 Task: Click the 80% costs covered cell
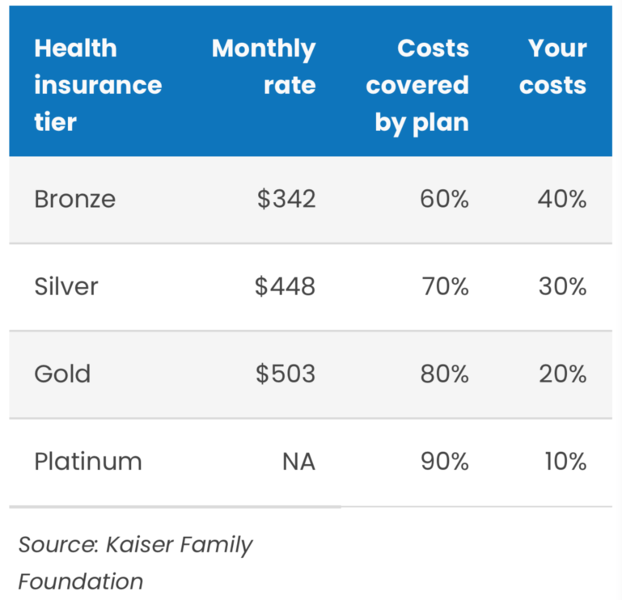(444, 374)
